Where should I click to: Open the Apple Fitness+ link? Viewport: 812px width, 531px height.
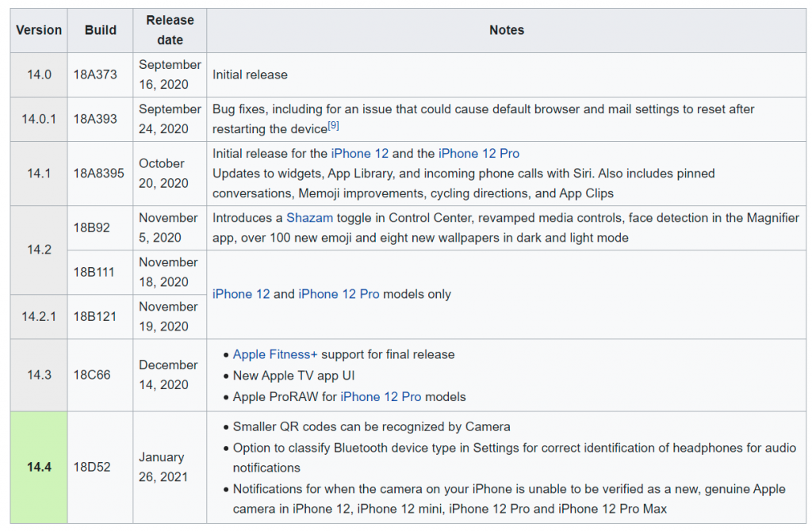pos(275,354)
